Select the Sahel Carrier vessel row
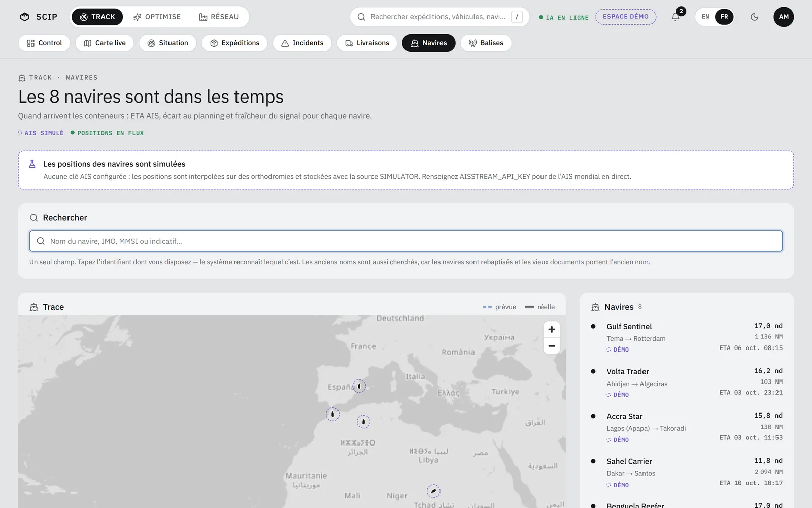This screenshot has height=508, width=812. pos(687,472)
